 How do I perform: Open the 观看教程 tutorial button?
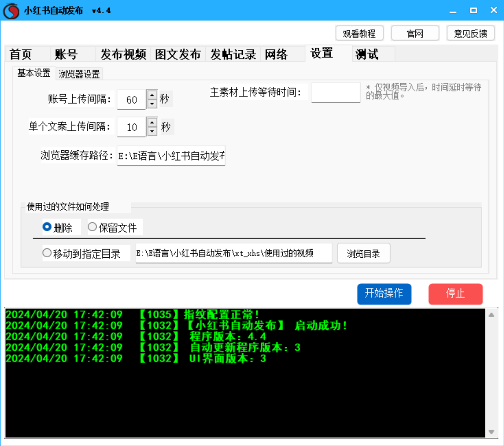(359, 33)
